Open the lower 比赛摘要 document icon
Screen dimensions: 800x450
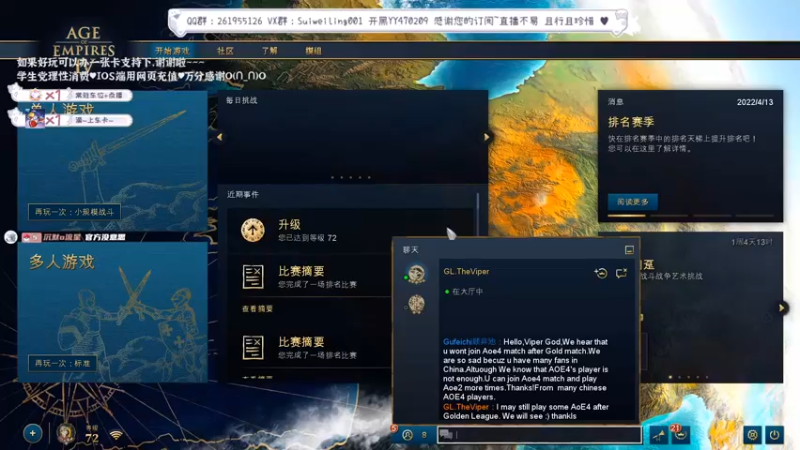point(253,347)
